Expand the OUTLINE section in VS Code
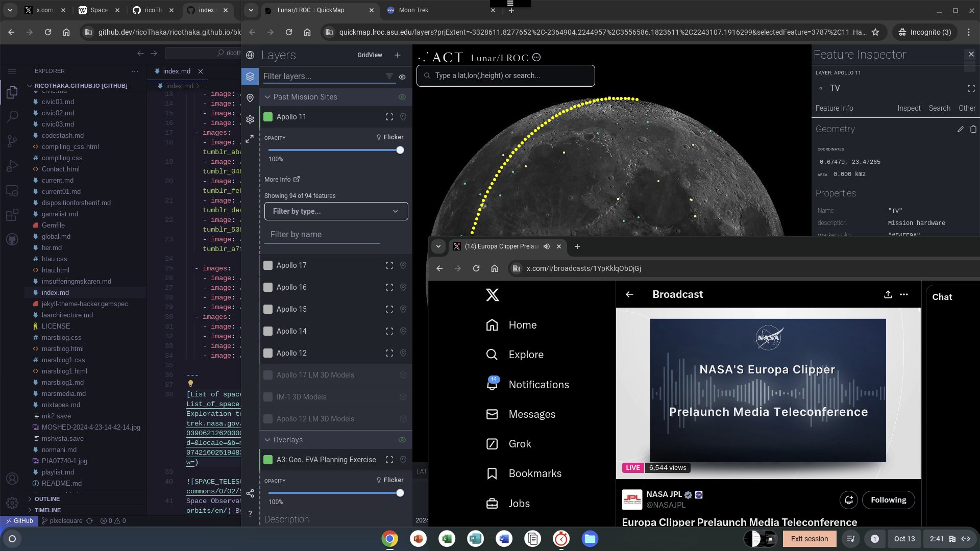Image resolution: width=980 pixels, height=551 pixels. (47, 499)
